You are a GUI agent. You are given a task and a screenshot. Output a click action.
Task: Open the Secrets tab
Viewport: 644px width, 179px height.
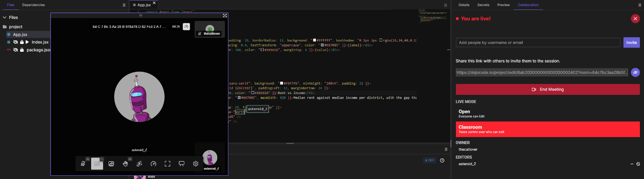pos(483,5)
